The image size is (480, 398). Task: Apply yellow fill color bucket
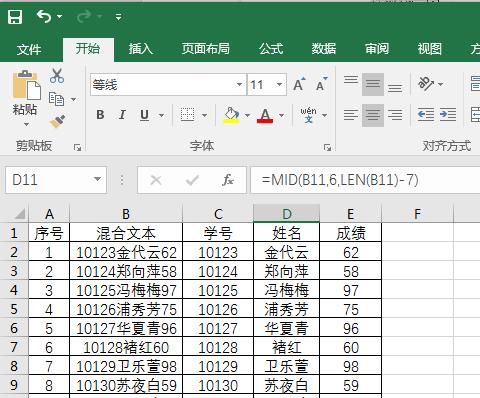pos(231,115)
